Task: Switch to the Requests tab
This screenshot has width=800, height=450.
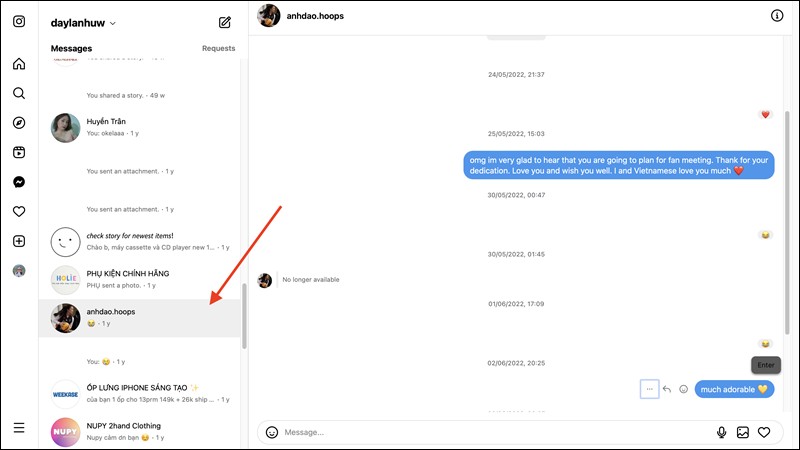Action: [218, 48]
